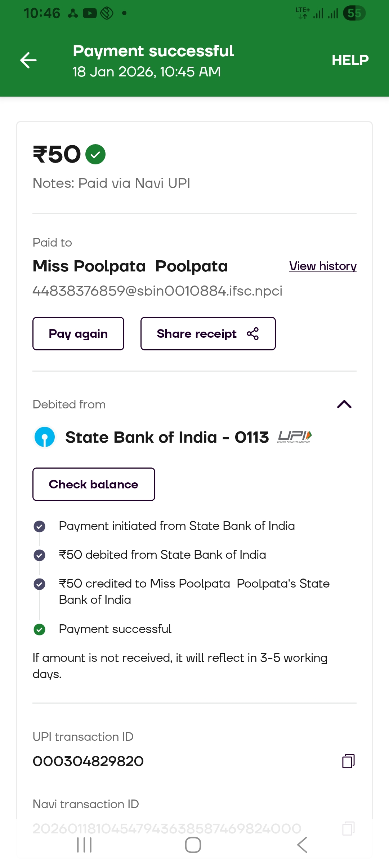The height and width of the screenshot is (868, 389).
Task: Select the payee UPI address text
Action: (157, 291)
